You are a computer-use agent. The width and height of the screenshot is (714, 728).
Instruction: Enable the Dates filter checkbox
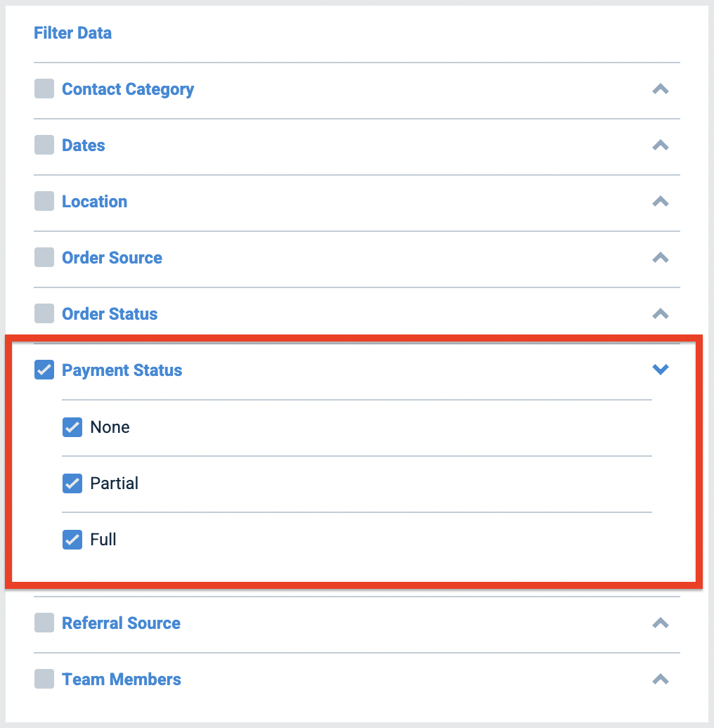[x=44, y=145]
